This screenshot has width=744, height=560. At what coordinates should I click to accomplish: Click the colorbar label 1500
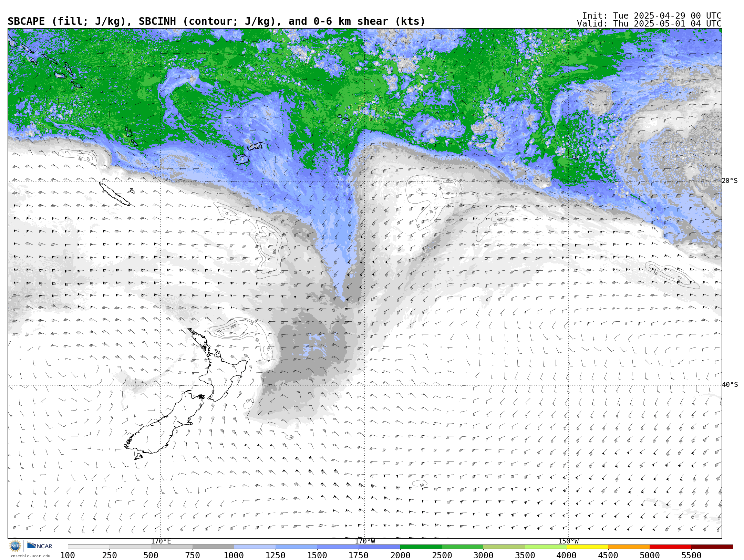[x=317, y=556]
